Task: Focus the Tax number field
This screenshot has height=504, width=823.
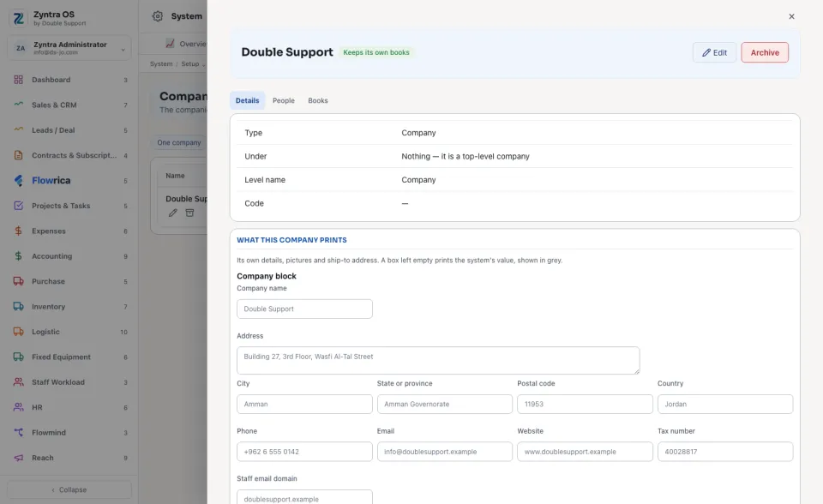Action: tap(725, 452)
